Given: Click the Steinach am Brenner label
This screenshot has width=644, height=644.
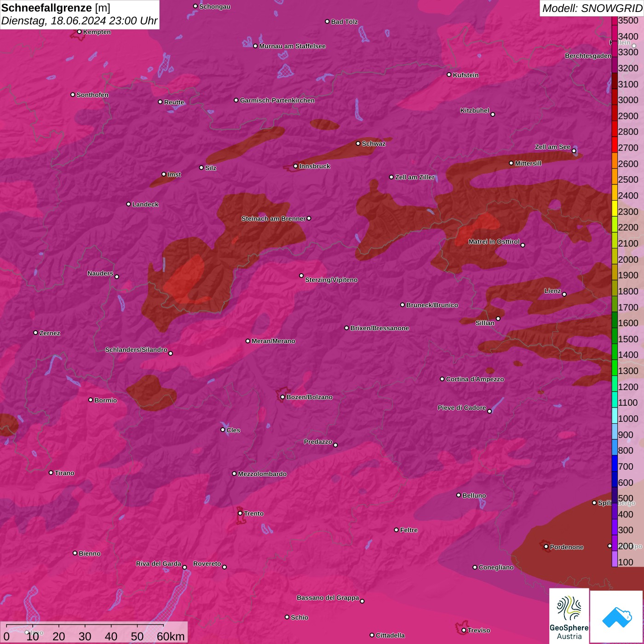Looking at the screenshot, I should coord(274,218).
